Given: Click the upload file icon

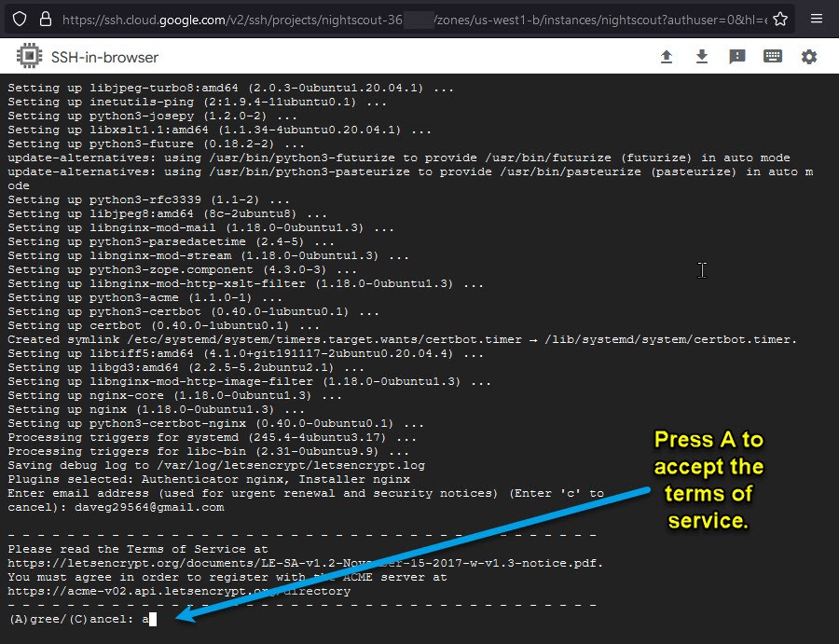Looking at the screenshot, I should coord(667,57).
